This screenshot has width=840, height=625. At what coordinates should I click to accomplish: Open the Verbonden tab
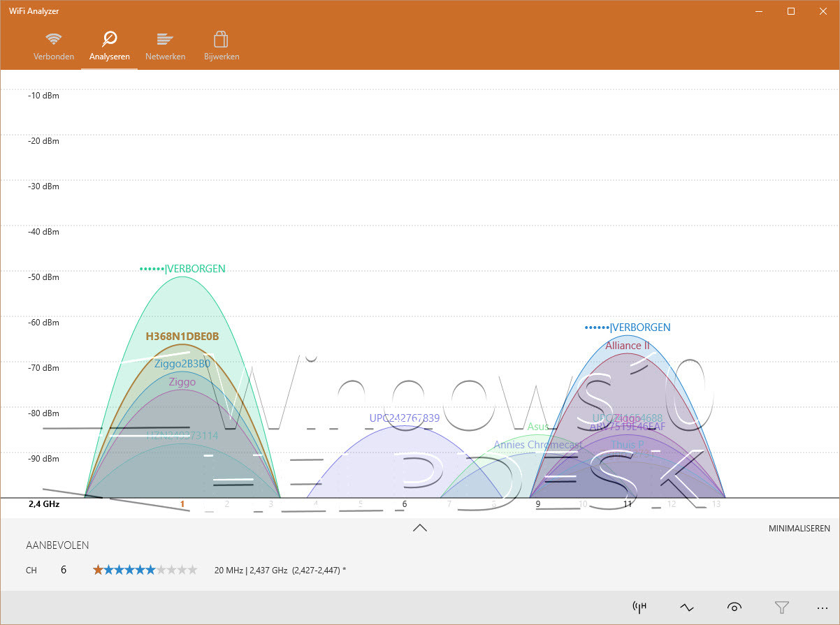tap(54, 46)
